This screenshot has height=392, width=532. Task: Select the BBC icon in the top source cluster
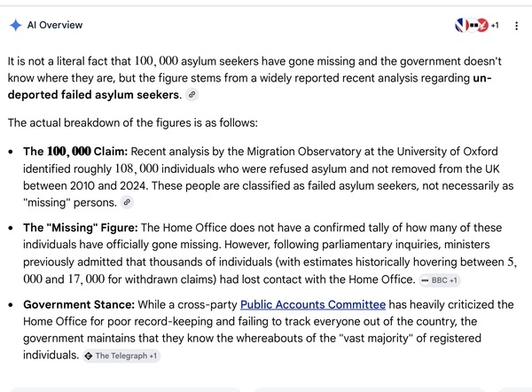[x=474, y=25]
